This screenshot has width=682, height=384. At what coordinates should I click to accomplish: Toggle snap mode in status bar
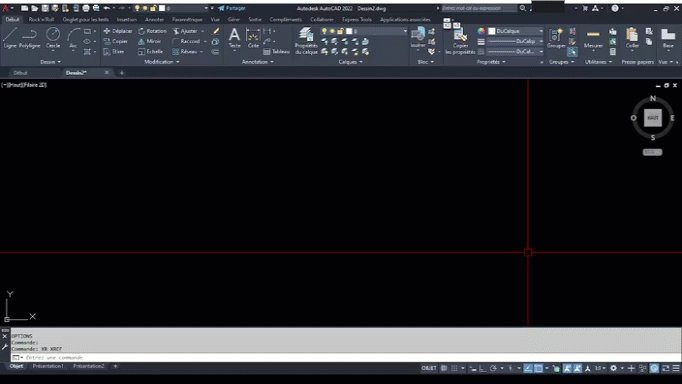pyautogui.click(x=455, y=368)
